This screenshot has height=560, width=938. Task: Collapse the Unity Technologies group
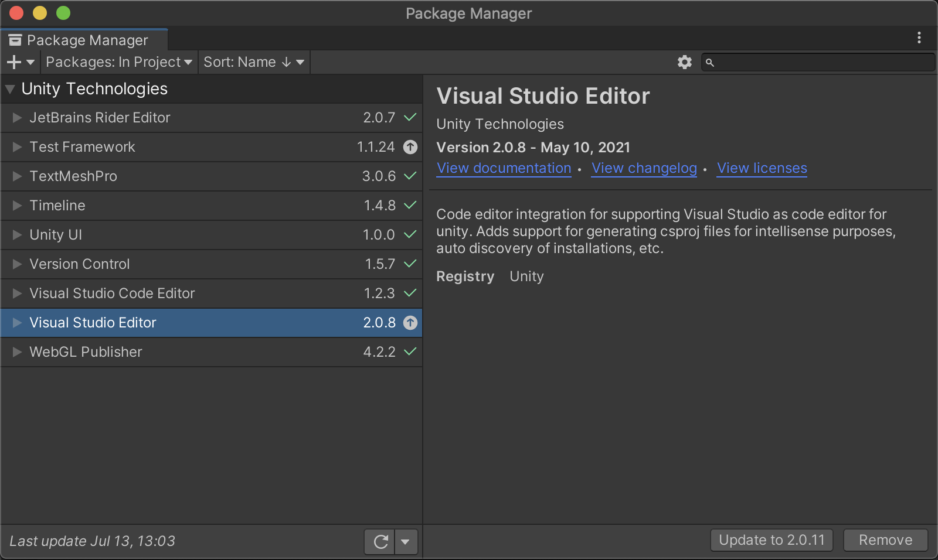(x=10, y=89)
